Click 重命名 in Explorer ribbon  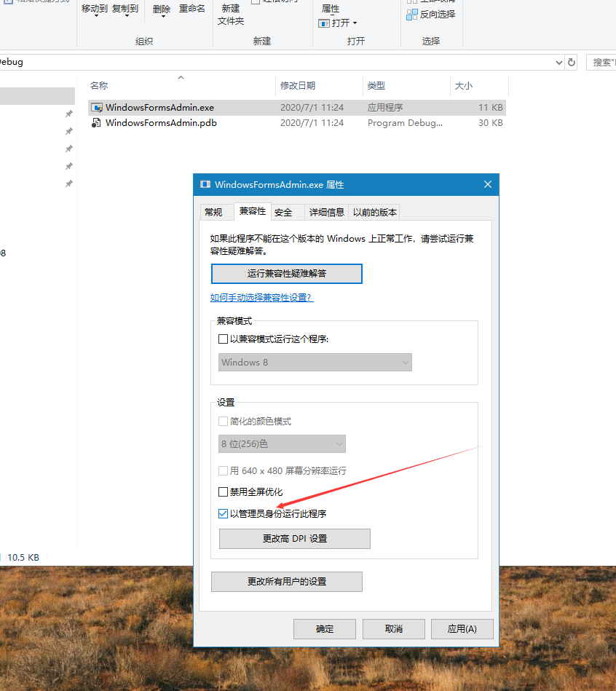pos(192,9)
